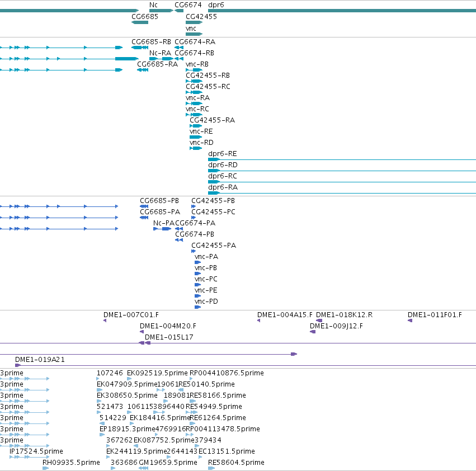Image resolution: width=476 pixels, height=471 pixels.
Task: Select the CG6674-RA transcript label
Action: click(195, 41)
